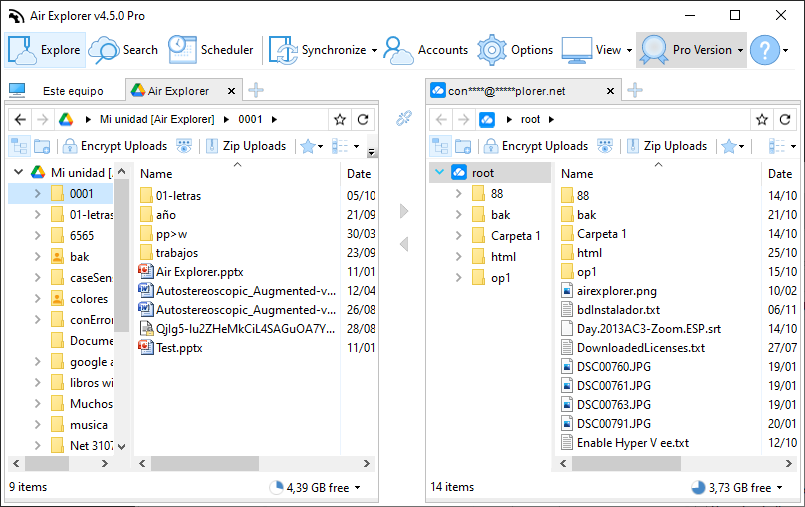Add left pane folder to favorites star

pyautogui.click(x=340, y=120)
